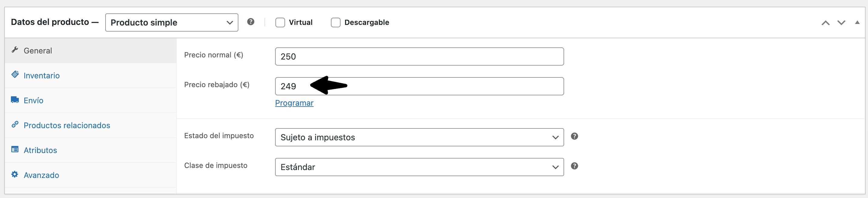Click help icon next to Estado del impuesto
Screen dimensions: 868x198
click(x=574, y=136)
